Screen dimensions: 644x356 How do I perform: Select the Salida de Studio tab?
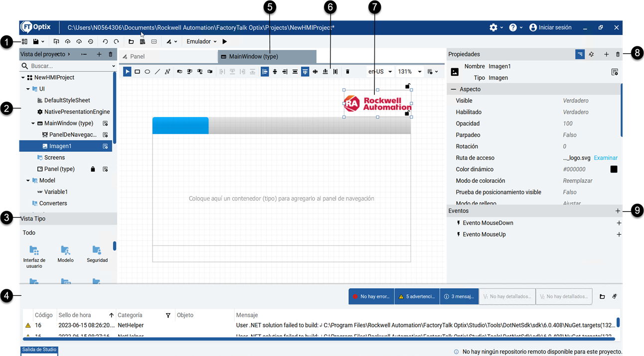tap(39, 350)
